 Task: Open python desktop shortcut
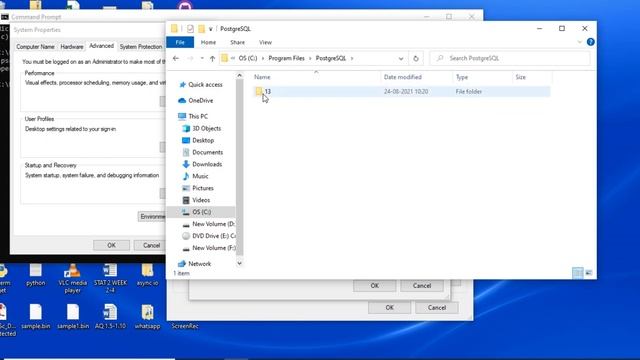[x=36, y=275]
